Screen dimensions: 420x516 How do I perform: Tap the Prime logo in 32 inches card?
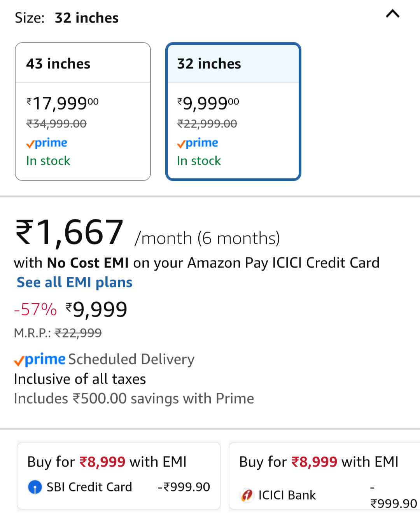tap(197, 143)
